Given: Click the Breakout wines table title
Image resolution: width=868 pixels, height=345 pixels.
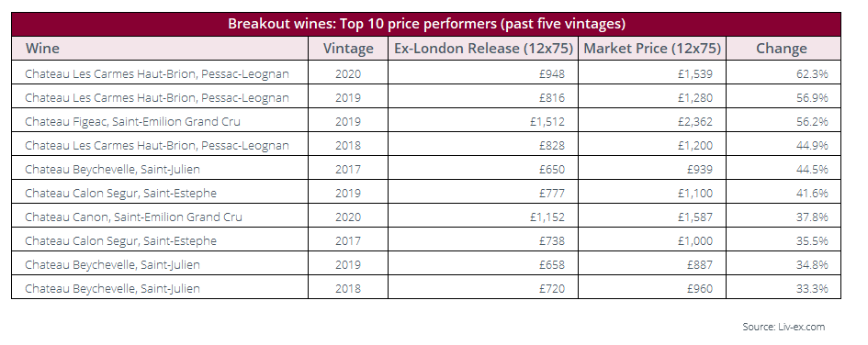Looking at the screenshot, I should click(x=426, y=25).
